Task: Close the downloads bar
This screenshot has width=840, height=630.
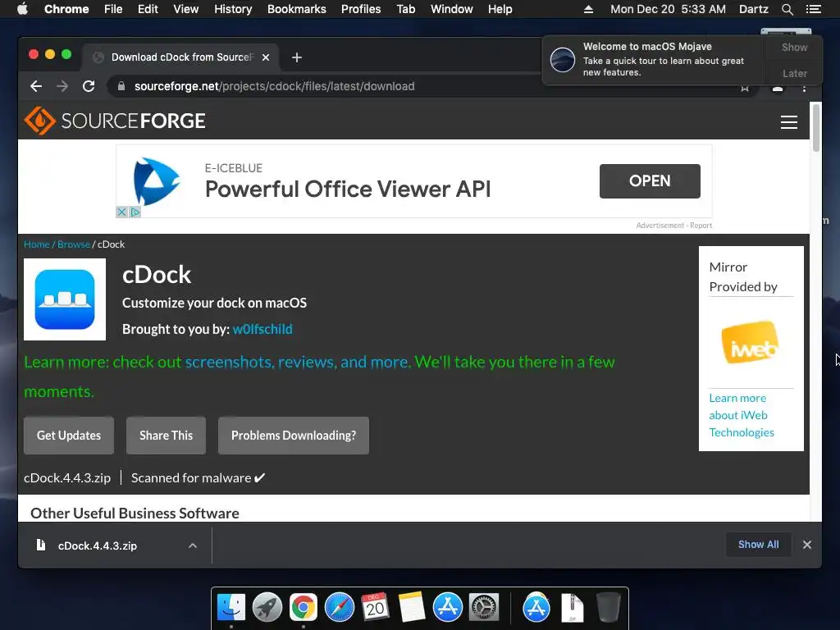Action: tap(807, 545)
